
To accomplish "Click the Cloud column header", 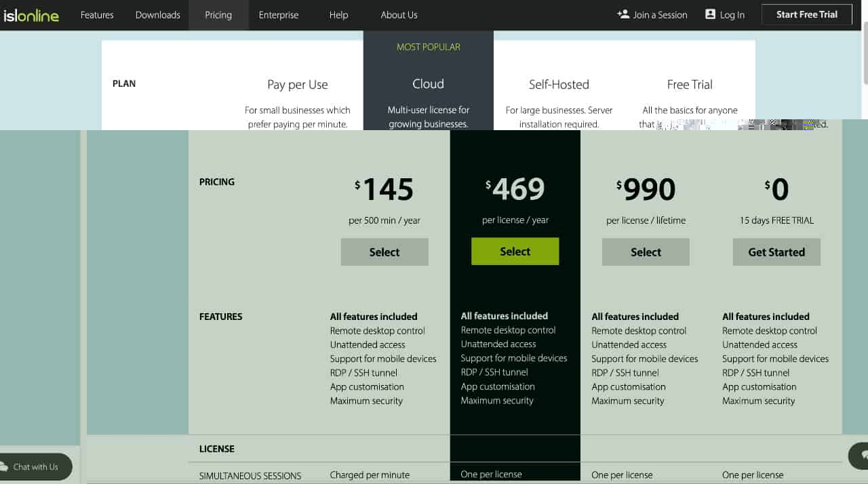I will (428, 83).
